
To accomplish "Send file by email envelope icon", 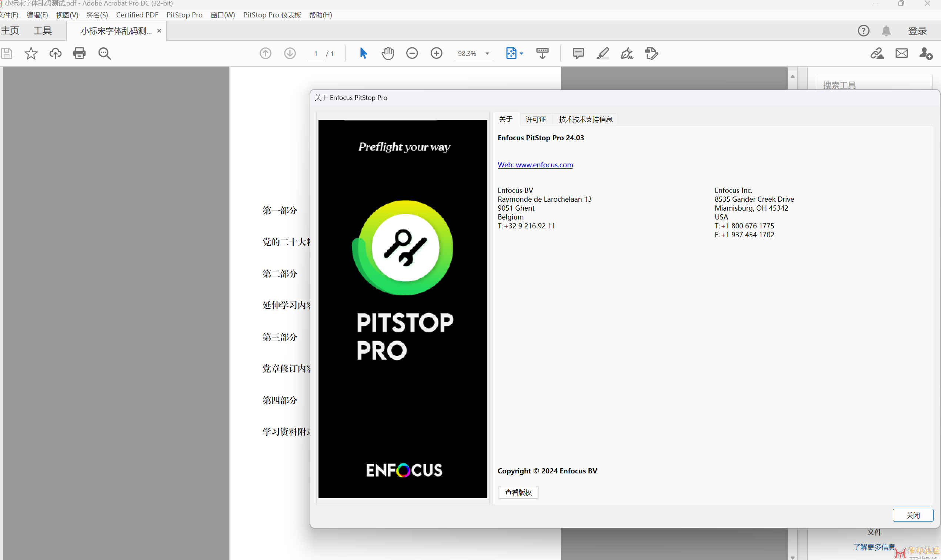I will click(901, 53).
